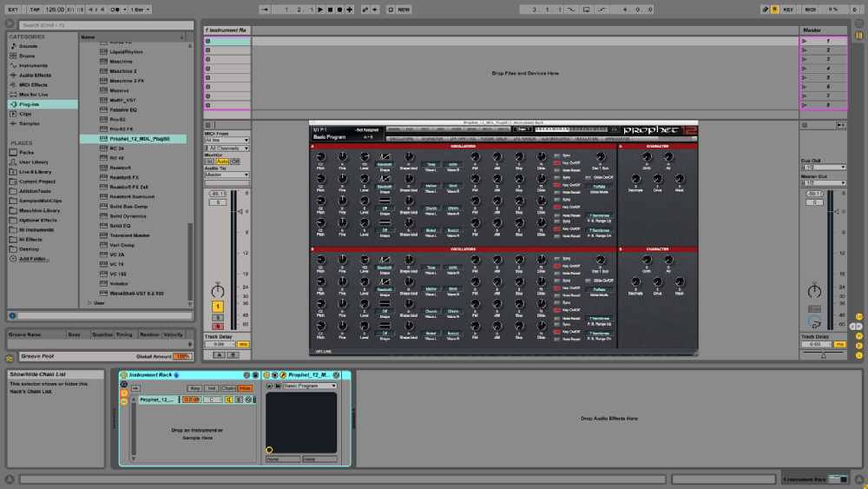Expand the User folder in the plug-in list
The image size is (868, 489).
click(x=89, y=303)
